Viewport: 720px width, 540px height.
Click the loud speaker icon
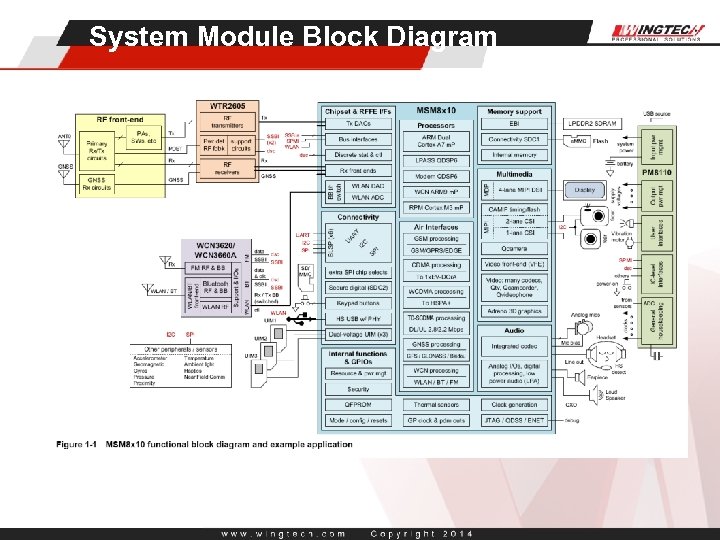[596, 395]
